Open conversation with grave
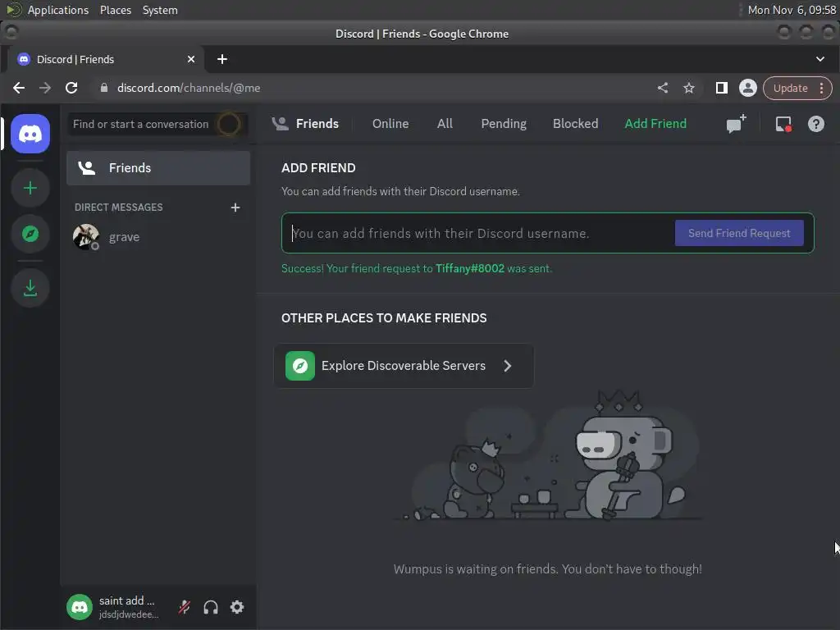 pyautogui.click(x=158, y=237)
